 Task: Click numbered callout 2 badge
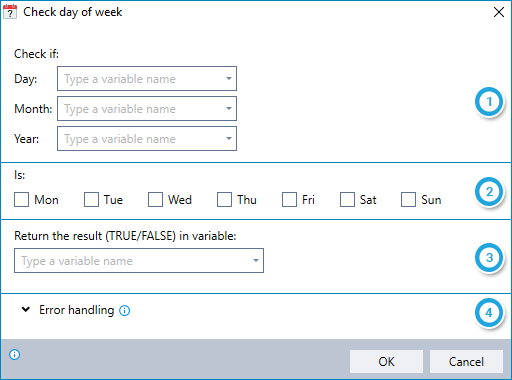[489, 192]
